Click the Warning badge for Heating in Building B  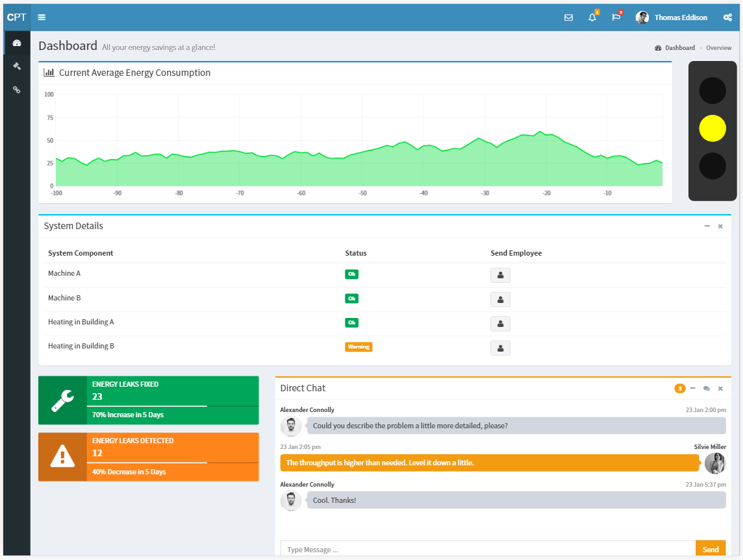(359, 347)
